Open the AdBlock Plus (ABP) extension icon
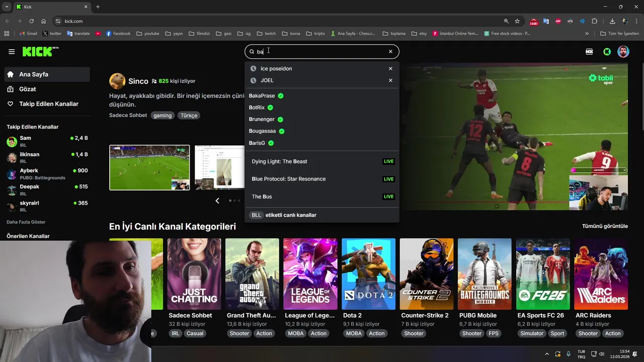 click(558, 21)
